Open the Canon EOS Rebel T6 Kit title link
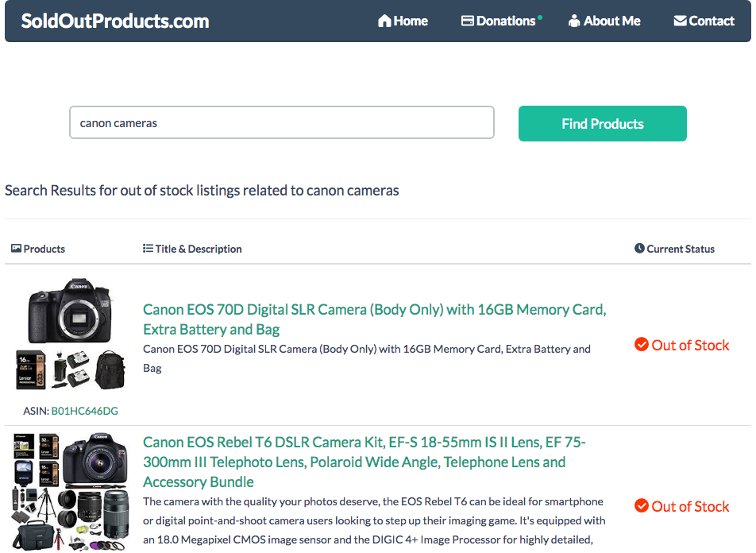Image resolution: width=756 pixels, height=553 pixels. [x=364, y=462]
